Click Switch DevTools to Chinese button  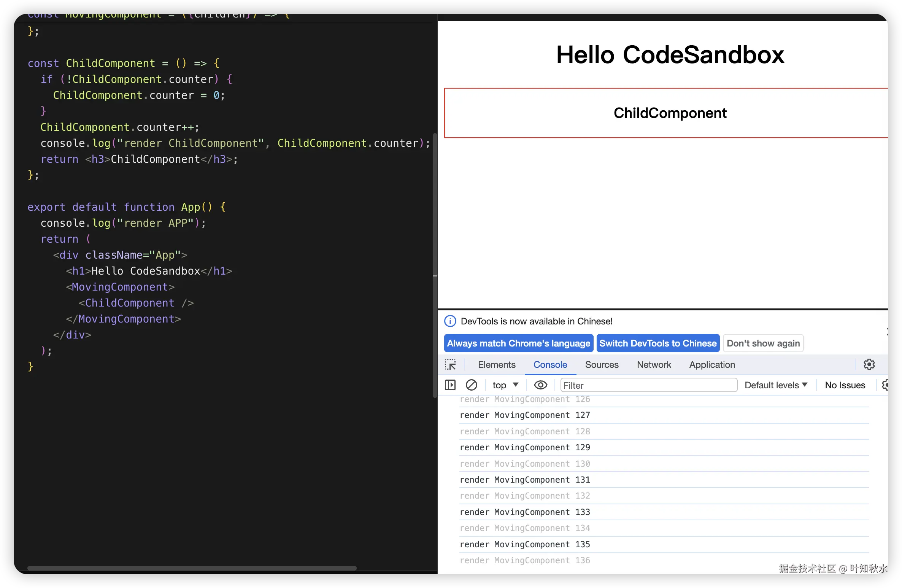click(658, 343)
